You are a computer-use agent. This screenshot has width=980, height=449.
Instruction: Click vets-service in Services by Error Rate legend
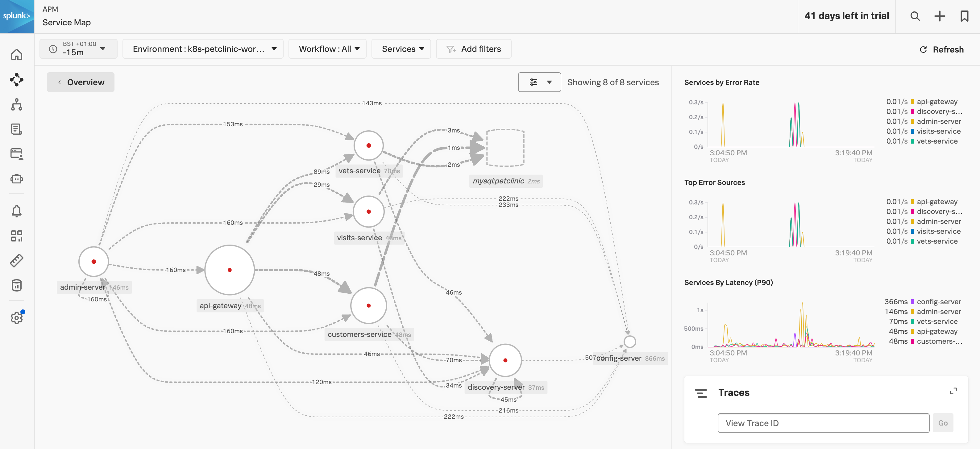(x=937, y=141)
